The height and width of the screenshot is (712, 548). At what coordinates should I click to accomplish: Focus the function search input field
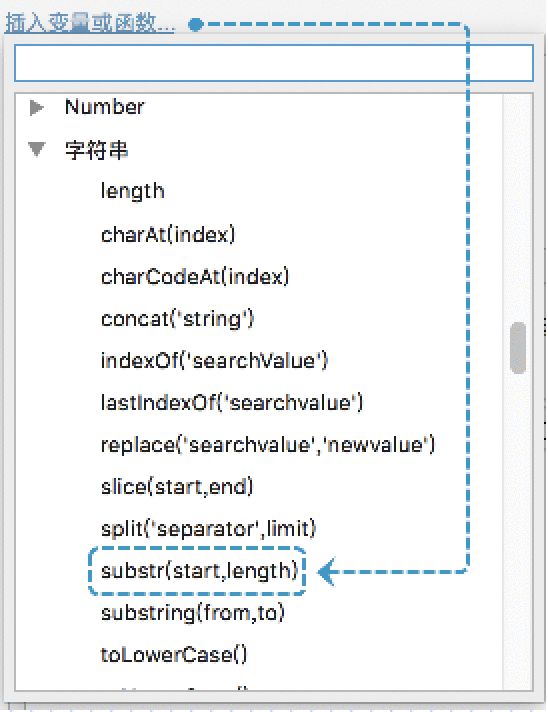[274, 63]
